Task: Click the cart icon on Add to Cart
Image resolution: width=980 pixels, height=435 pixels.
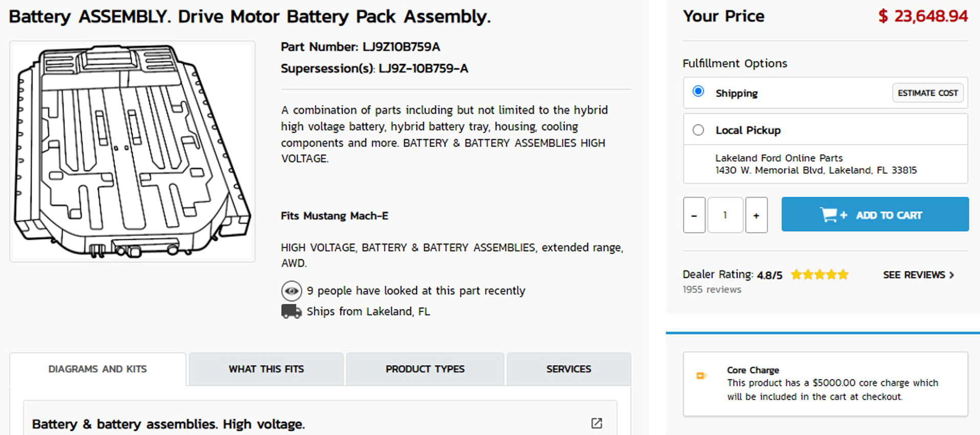Action: 829,215
